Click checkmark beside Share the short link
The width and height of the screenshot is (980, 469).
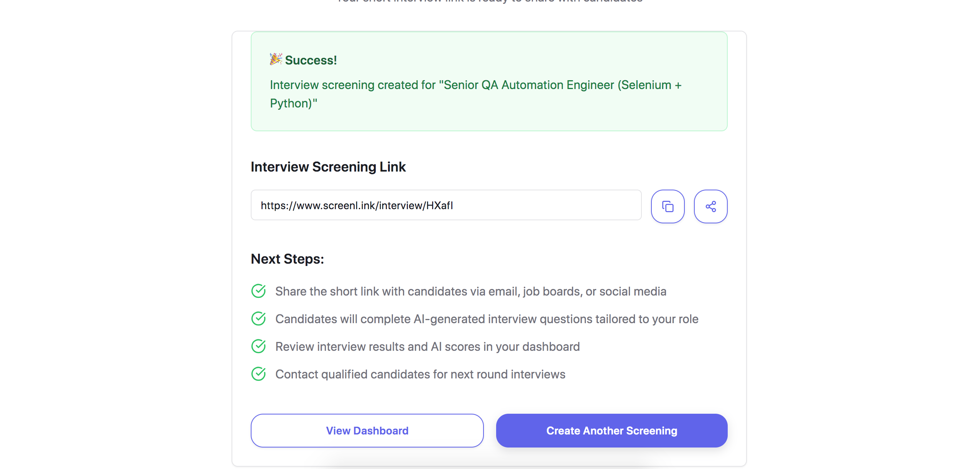[x=258, y=291]
